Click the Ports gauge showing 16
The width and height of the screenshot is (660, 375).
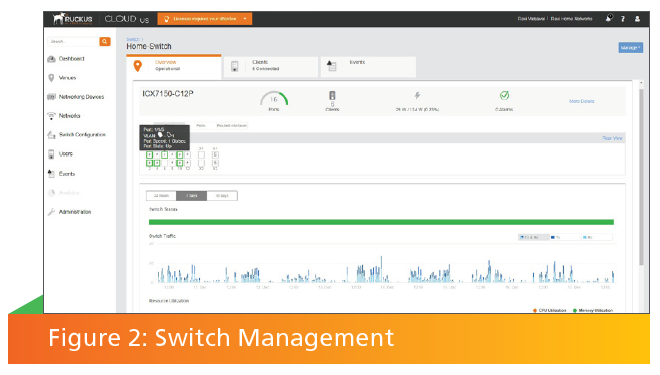pyautogui.click(x=274, y=98)
